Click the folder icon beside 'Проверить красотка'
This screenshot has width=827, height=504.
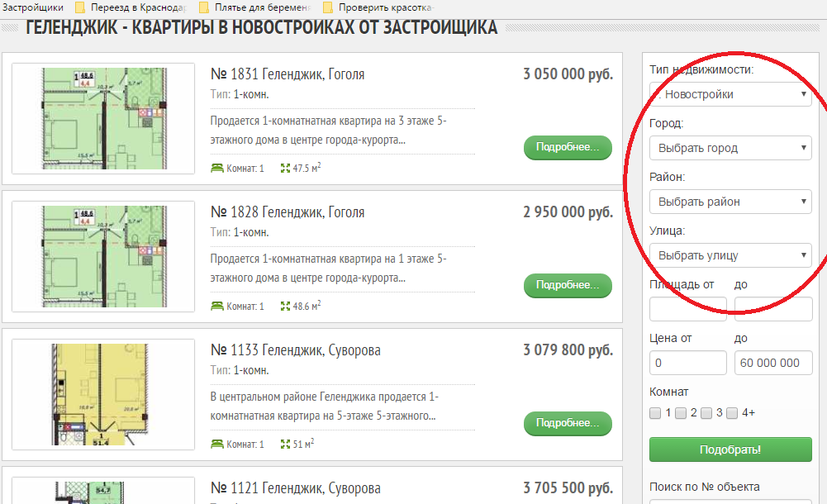click(x=328, y=7)
